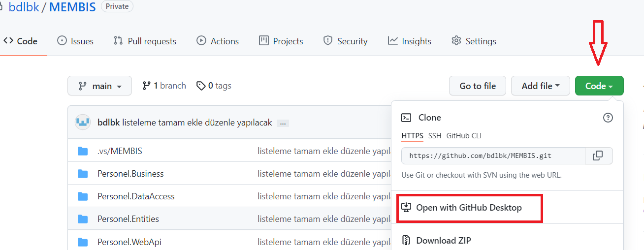View the 0 tags link
Viewport: 644px width, 250px height.
[x=214, y=86]
